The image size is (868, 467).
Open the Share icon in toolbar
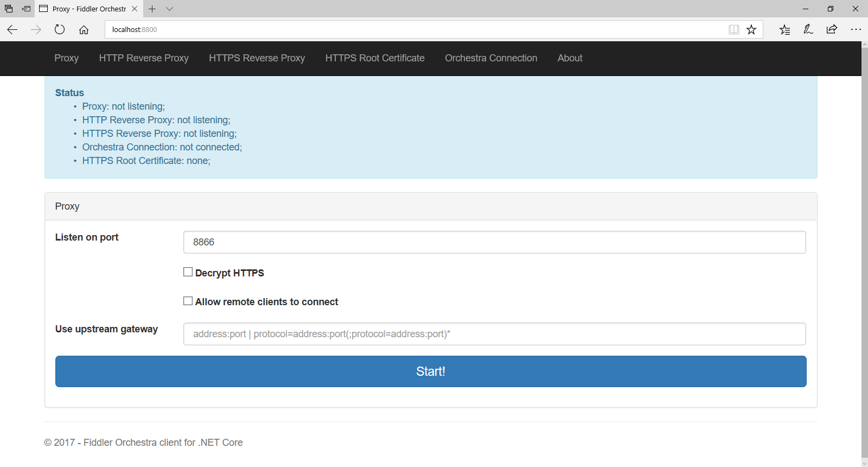(832, 30)
